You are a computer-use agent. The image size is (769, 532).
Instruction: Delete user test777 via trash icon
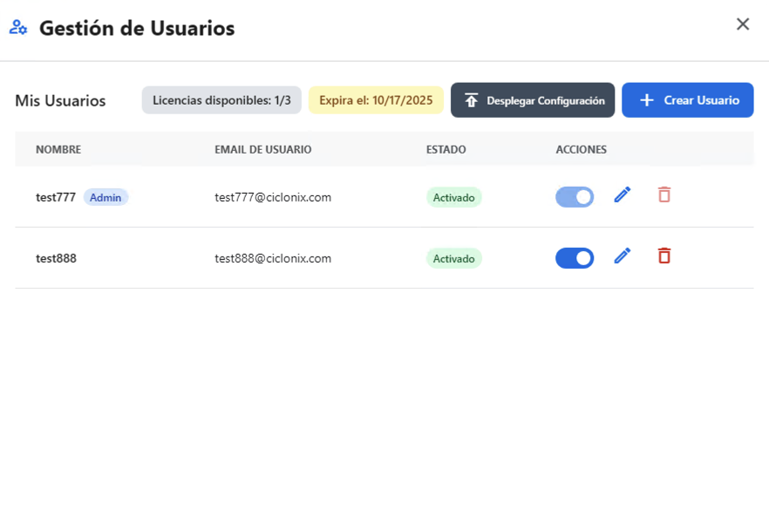[664, 195]
